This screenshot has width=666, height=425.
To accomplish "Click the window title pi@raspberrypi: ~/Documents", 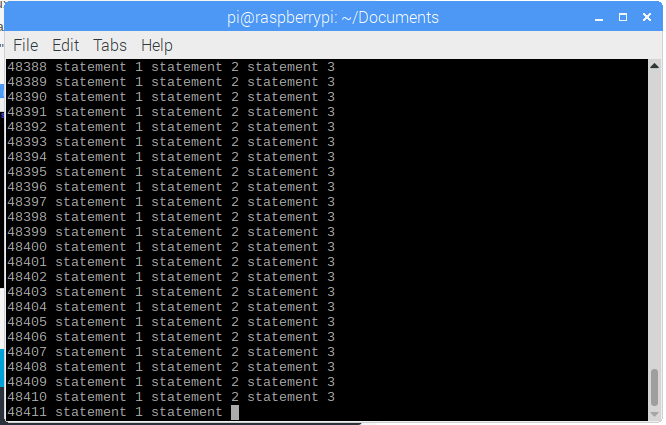I will click(333, 18).
